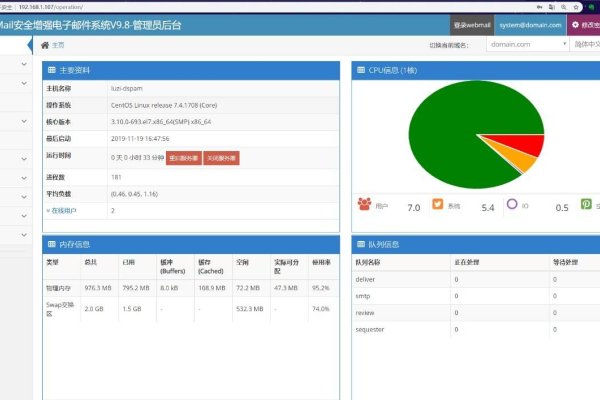Open the domain.com domain dropdown
The width and height of the screenshot is (600, 400).
coord(527,44)
